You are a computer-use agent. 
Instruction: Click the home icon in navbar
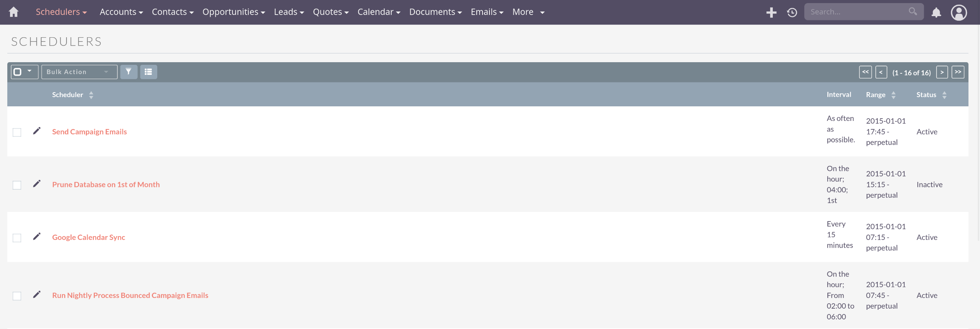click(x=14, y=12)
